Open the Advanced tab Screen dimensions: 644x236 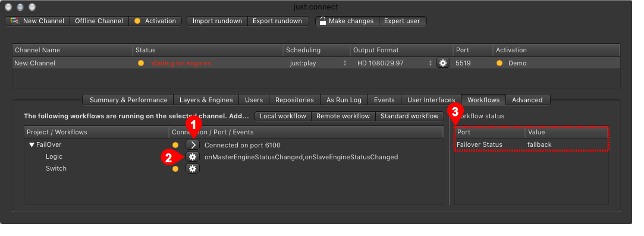tap(527, 100)
